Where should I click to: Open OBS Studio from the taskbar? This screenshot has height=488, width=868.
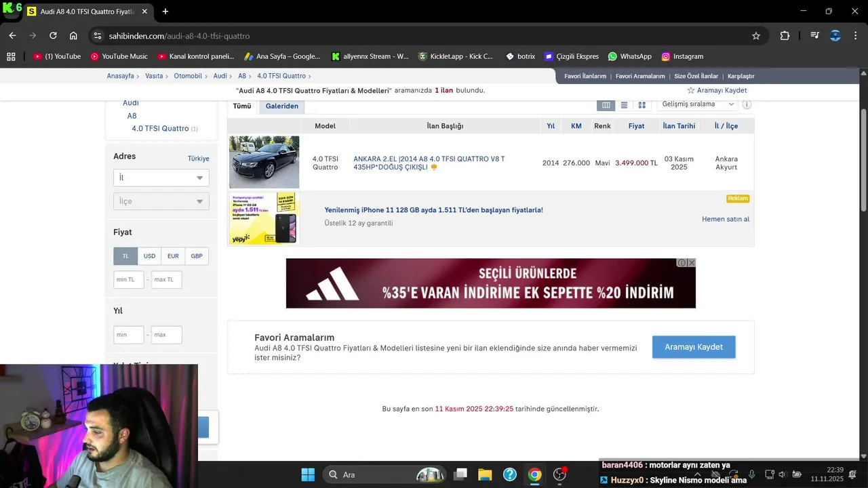click(560, 474)
